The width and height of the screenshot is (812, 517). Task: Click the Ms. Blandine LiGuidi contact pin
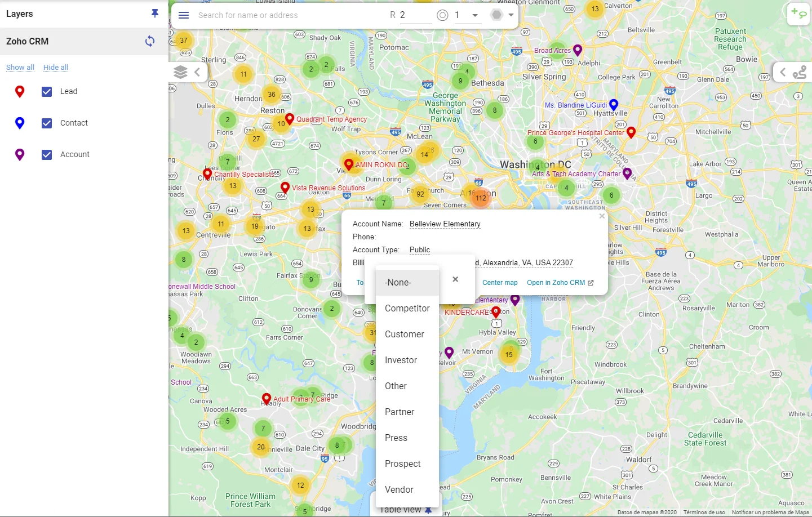click(614, 104)
